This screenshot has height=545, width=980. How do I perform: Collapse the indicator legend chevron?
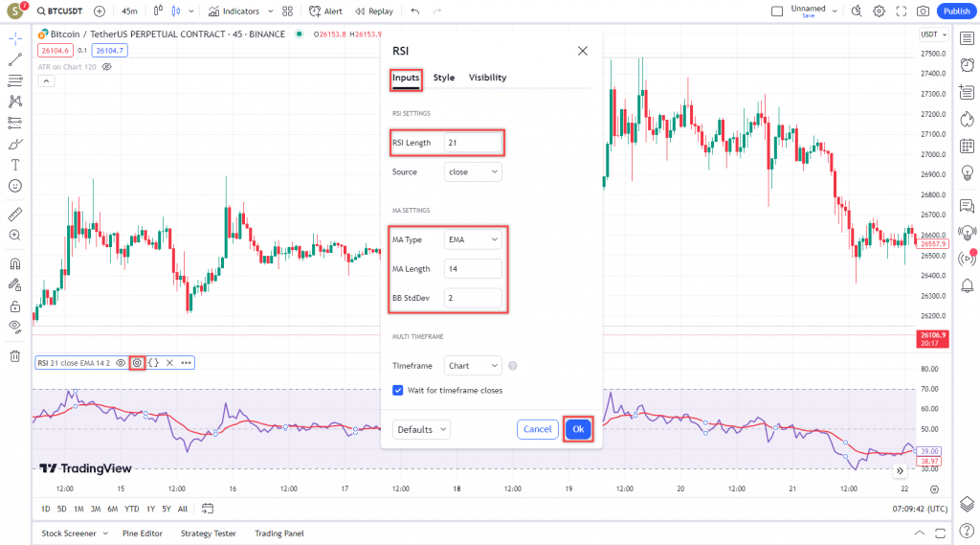[x=46, y=81]
